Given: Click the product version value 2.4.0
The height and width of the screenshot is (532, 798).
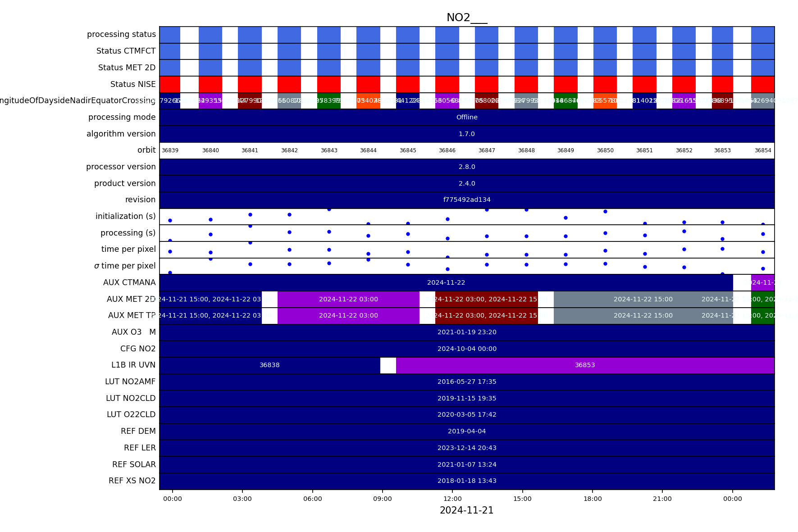Looking at the screenshot, I should tap(467, 183).
